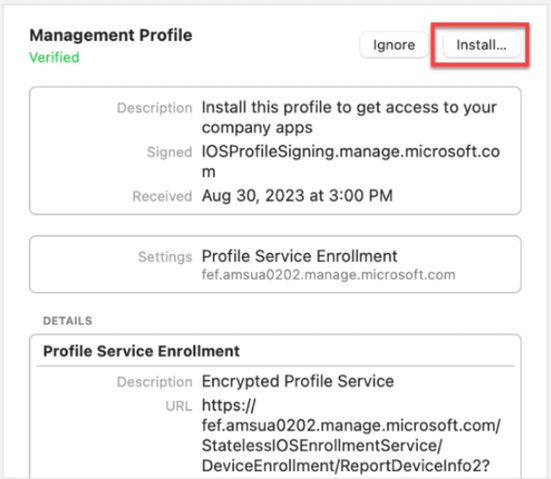551x479 pixels.
Task: Select the Management Profile title
Action: [111, 35]
